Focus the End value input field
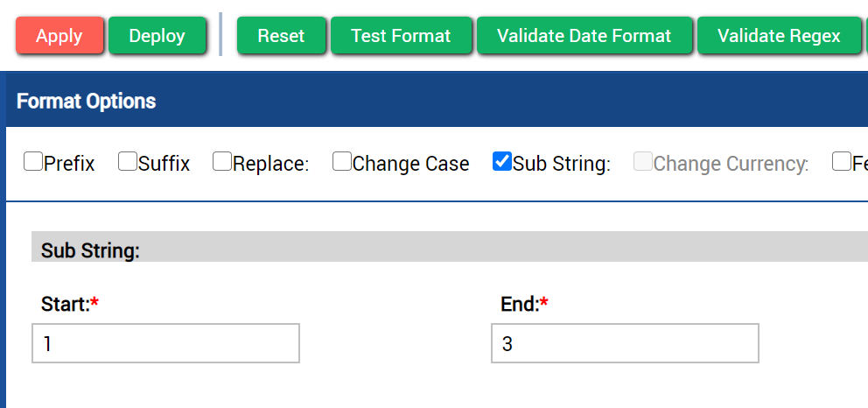This screenshot has width=868, height=408. pos(625,343)
